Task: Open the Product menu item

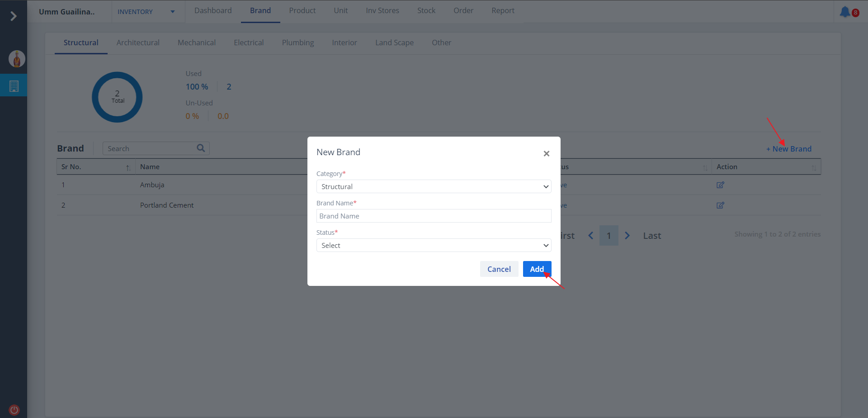Action: (302, 10)
